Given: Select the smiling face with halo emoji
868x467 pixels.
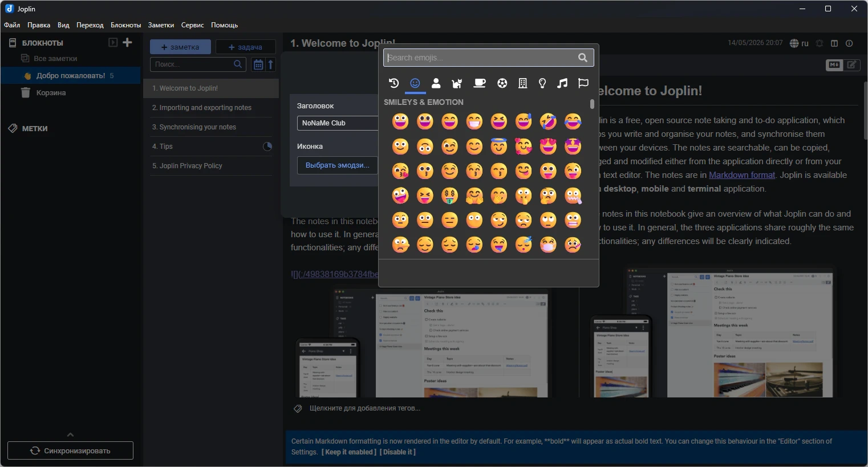Looking at the screenshot, I should [499, 146].
